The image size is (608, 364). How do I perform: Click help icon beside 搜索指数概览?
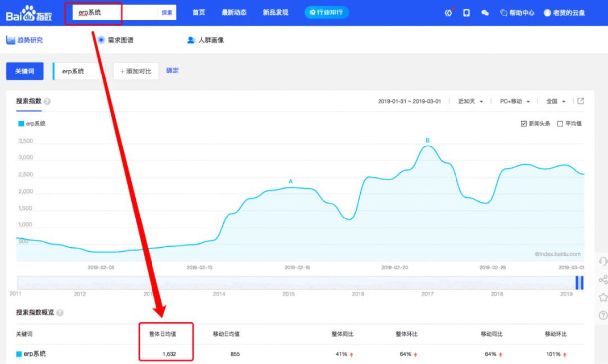(x=60, y=313)
